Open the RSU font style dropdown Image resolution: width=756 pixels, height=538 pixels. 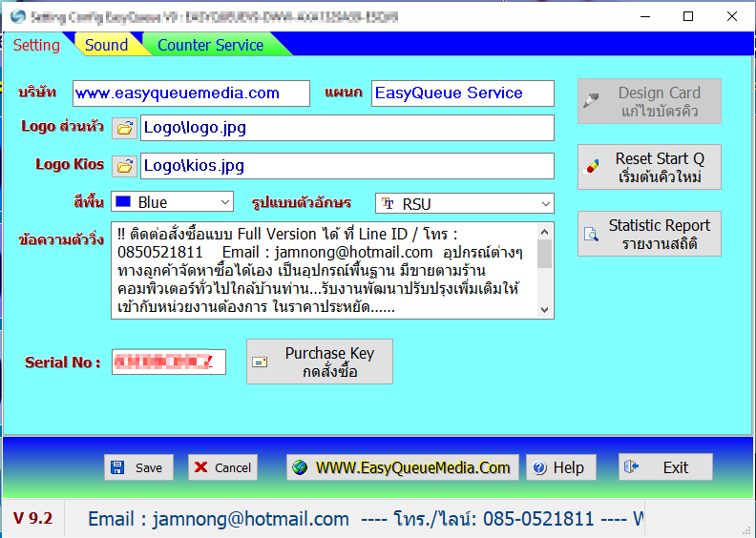coord(464,203)
